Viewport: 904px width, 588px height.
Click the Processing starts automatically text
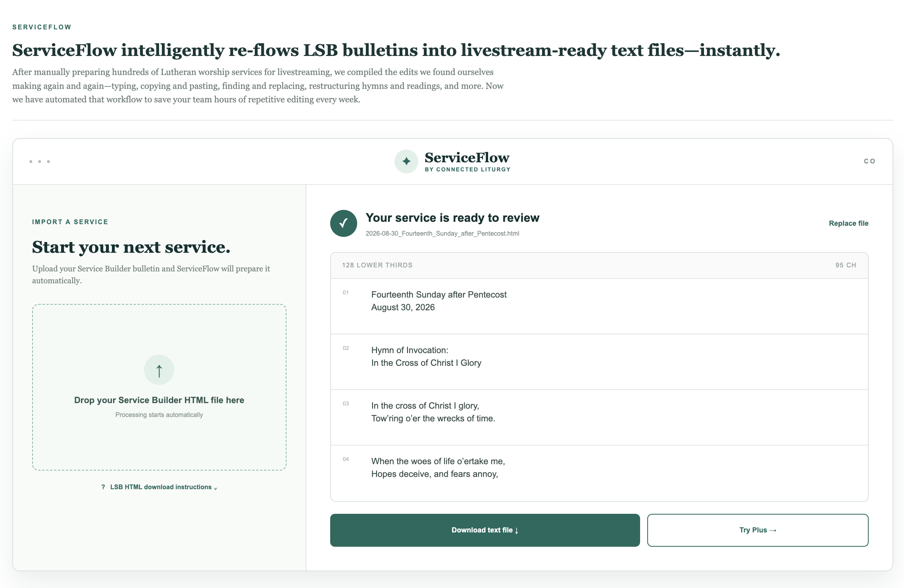click(x=159, y=415)
